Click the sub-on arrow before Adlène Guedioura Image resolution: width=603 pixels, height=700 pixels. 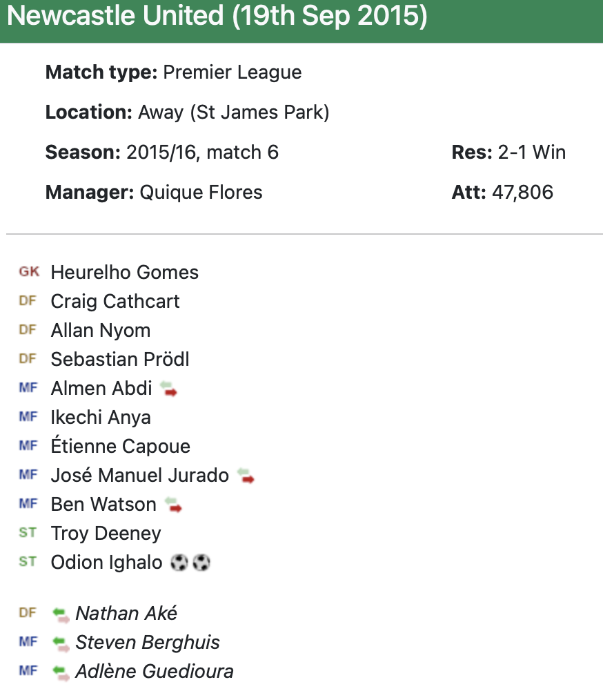tap(61, 672)
